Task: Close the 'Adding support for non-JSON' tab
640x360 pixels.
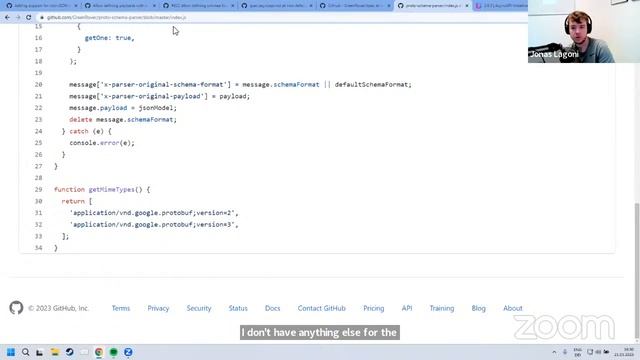Action: (76, 6)
